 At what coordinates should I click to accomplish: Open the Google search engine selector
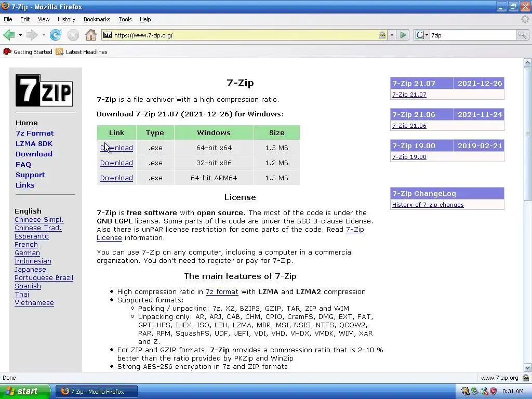[x=422, y=35]
